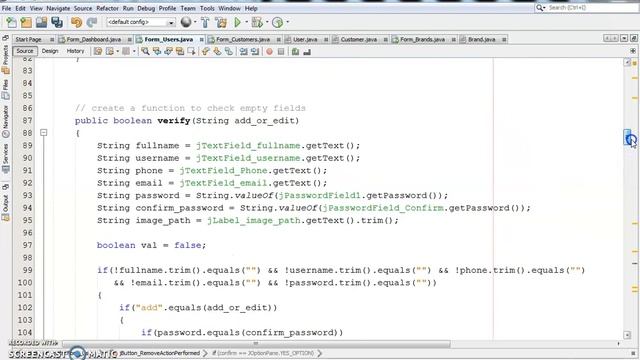Close the Start Page tab
Viewport: 640px width, 360px height.
tap(52, 40)
